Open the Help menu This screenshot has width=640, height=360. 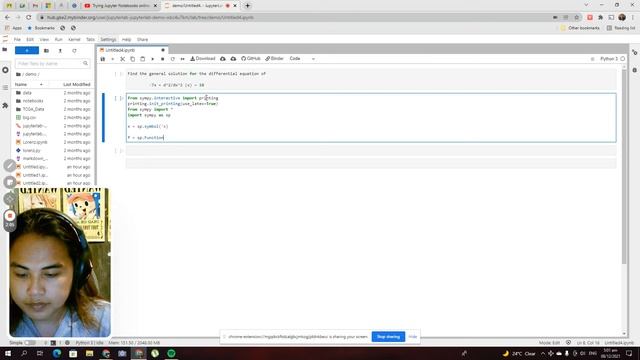[x=127, y=40]
